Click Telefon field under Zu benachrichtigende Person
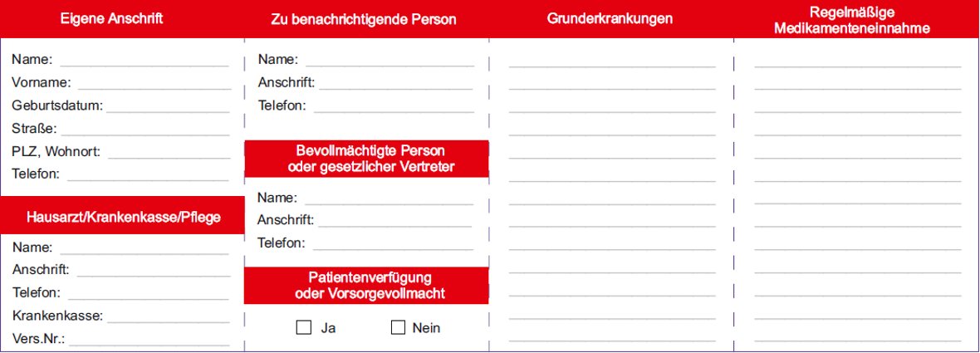Screen dimensions: 980x353 tap(394, 106)
